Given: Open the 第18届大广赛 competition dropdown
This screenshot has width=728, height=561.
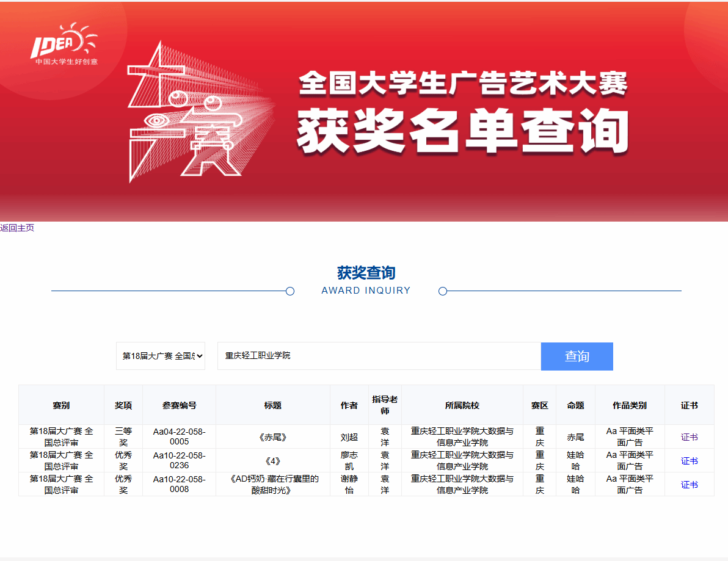Looking at the screenshot, I should click(x=161, y=356).
